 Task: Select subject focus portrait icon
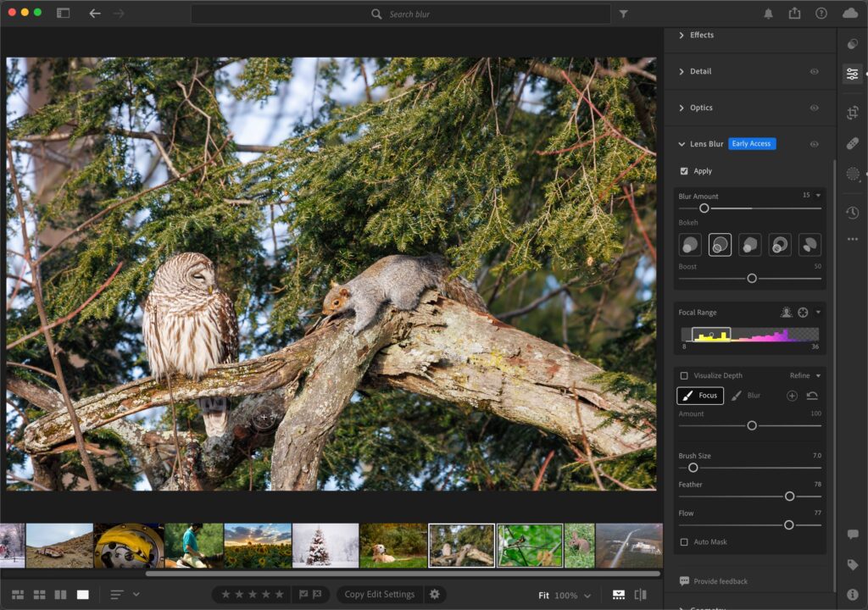786,312
